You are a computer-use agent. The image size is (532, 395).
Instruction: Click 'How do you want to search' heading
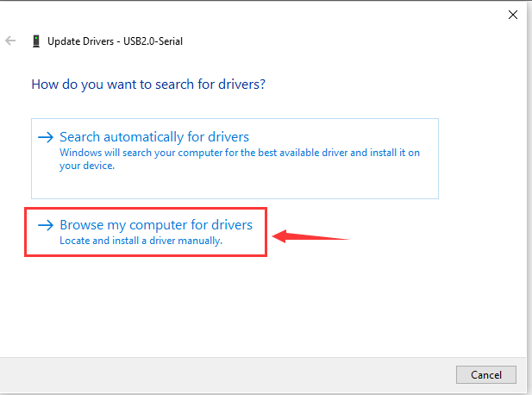tap(148, 85)
